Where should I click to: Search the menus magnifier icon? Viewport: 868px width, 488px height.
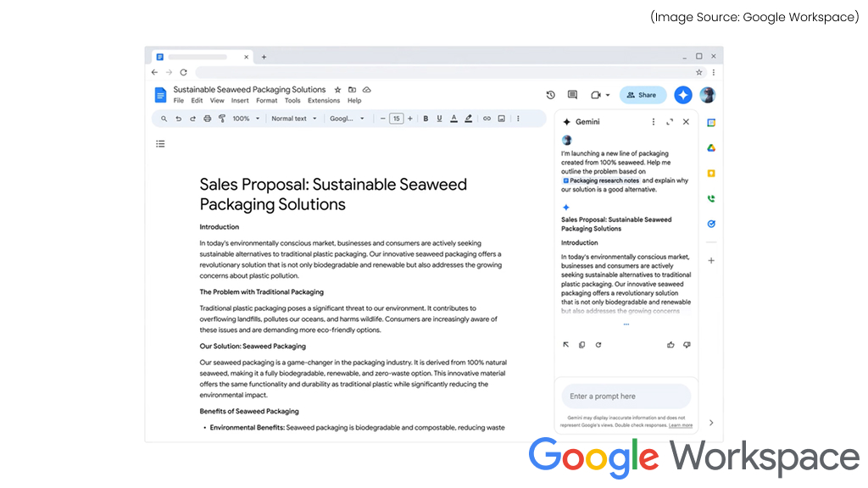164,119
